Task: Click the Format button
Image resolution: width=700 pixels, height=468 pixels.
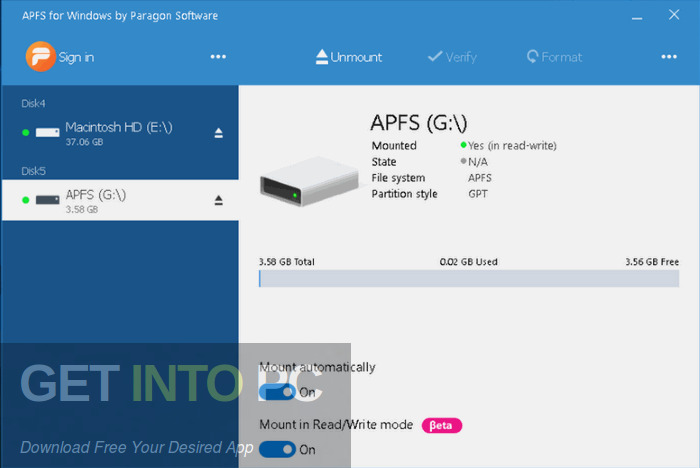Action: point(554,57)
